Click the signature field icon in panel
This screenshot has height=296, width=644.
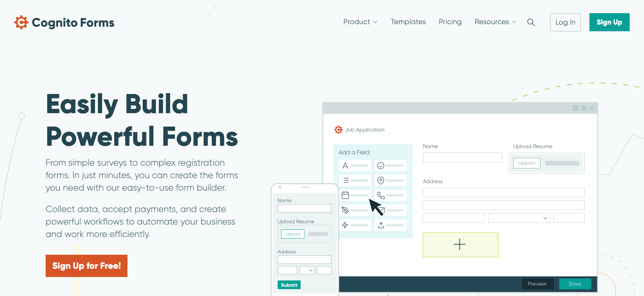coord(345,210)
